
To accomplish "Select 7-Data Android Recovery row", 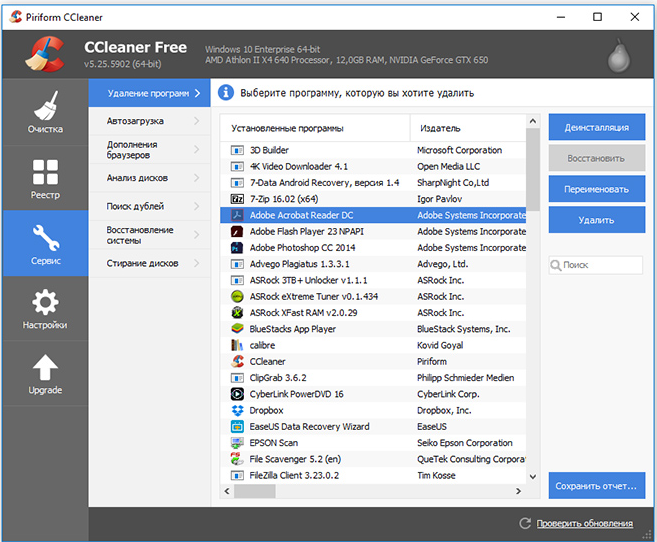I will coord(373,183).
